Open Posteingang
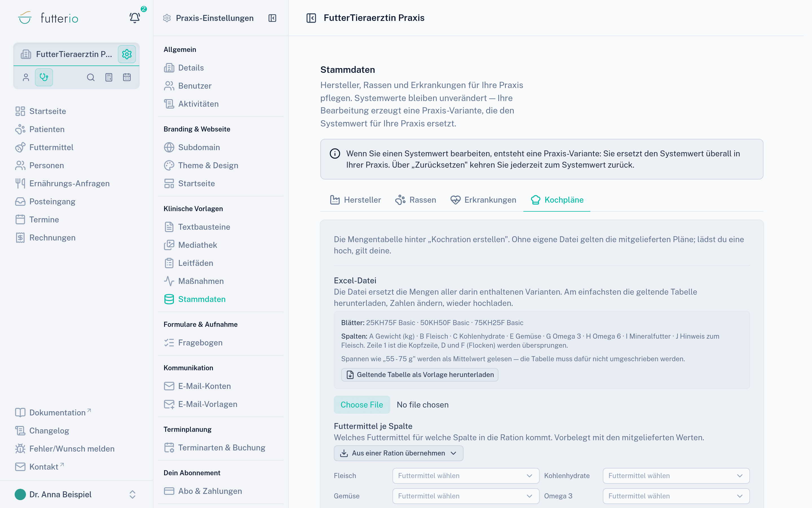This screenshot has width=812, height=508. [45, 202]
